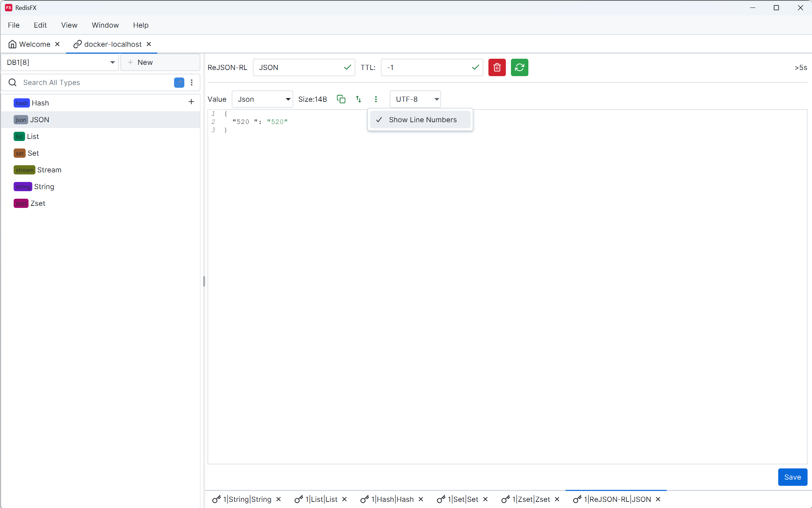Click the up-down arrows icon next to size
Screen dimensions: 812x508
pos(358,99)
